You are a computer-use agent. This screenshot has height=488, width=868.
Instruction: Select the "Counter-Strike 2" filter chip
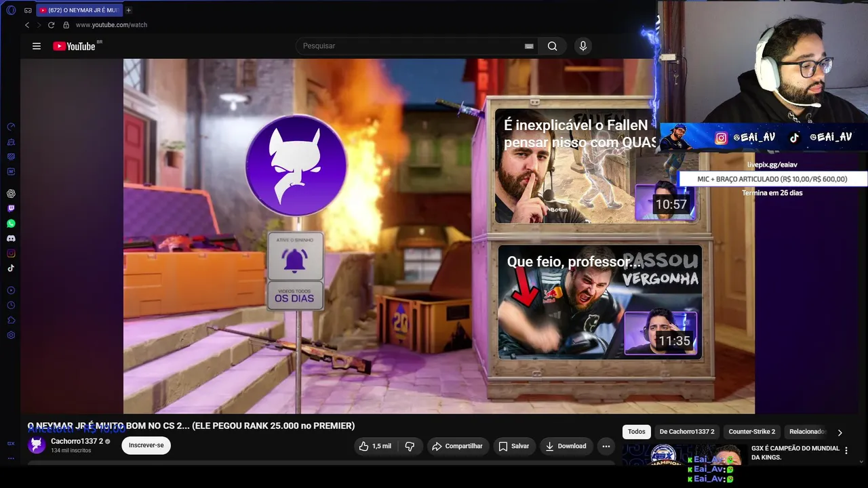click(752, 432)
